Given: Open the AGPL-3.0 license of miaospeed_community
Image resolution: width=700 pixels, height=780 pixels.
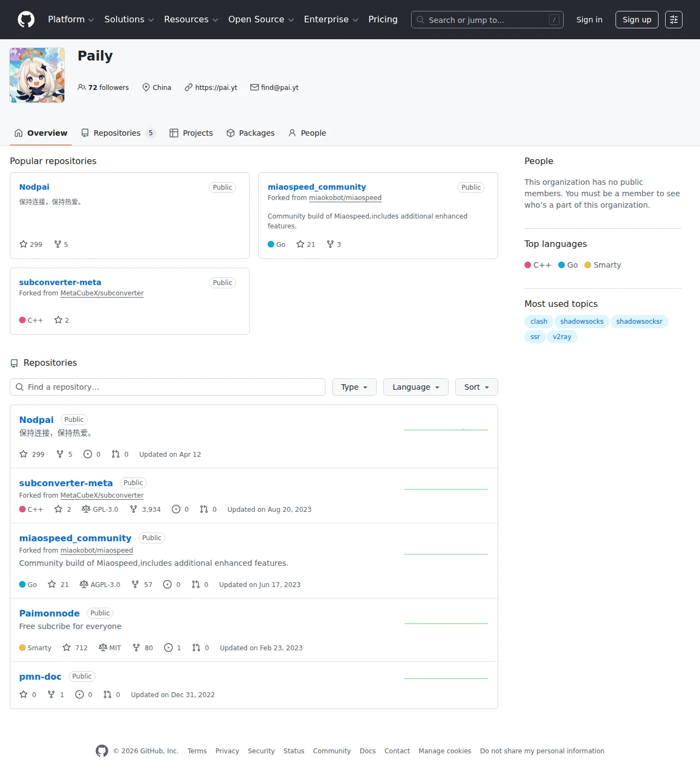Looking at the screenshot, I should [100, 584].
